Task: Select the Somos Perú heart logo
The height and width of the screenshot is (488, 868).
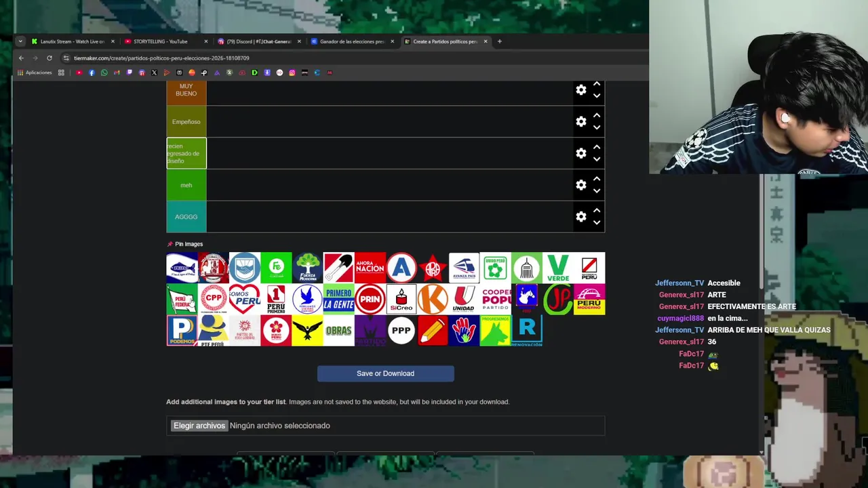Action: 244,299
